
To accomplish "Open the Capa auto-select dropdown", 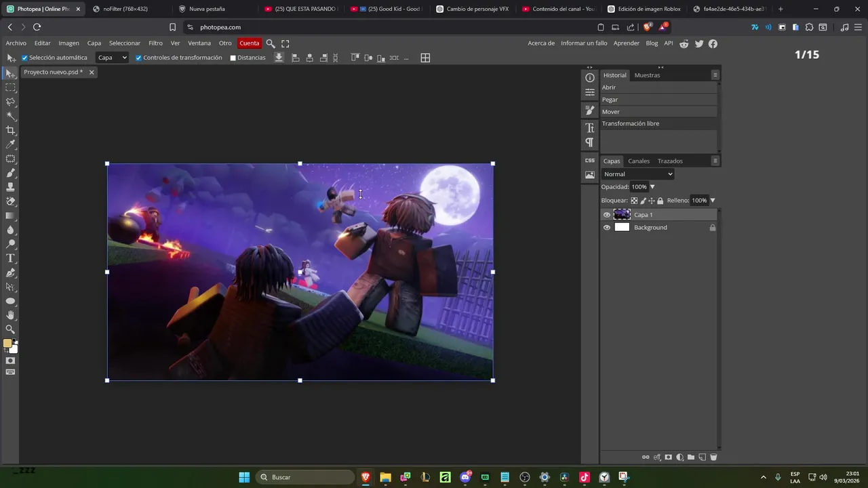I will pos(112,58).
